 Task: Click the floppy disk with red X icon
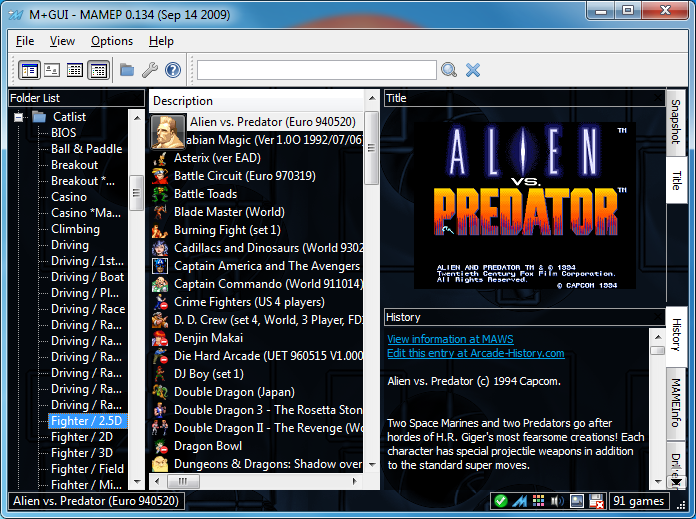coord(596,501)
